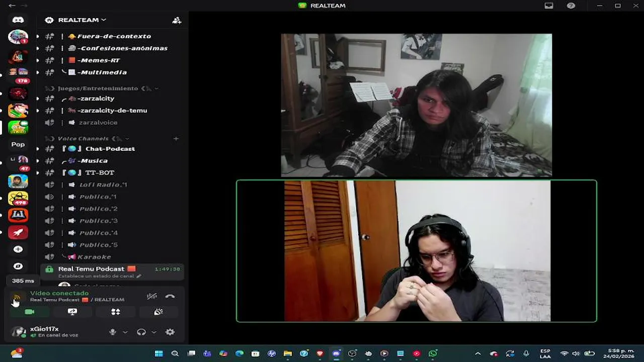The width and height of the screenshot is (644, 362).
Task: Expand the Fuera-de-contexto channel threads arrow
Action: pos(38,36)
